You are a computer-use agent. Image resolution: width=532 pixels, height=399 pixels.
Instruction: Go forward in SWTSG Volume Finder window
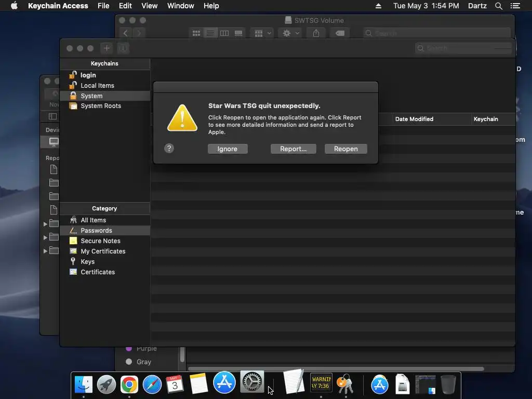click(x=139, y=33)
